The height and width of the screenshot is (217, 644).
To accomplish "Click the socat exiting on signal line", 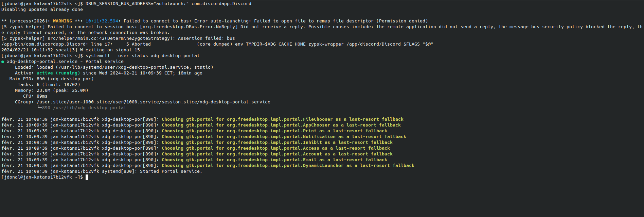I will (x=71, y=50).
